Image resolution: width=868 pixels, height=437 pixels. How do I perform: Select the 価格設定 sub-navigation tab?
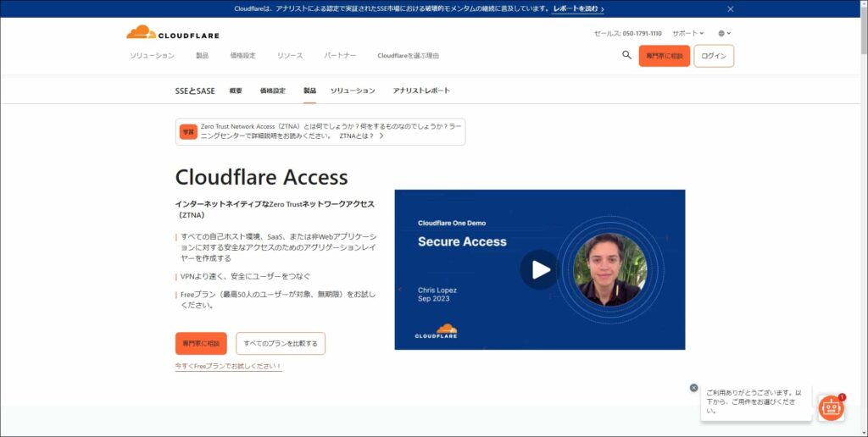point(272,91)
